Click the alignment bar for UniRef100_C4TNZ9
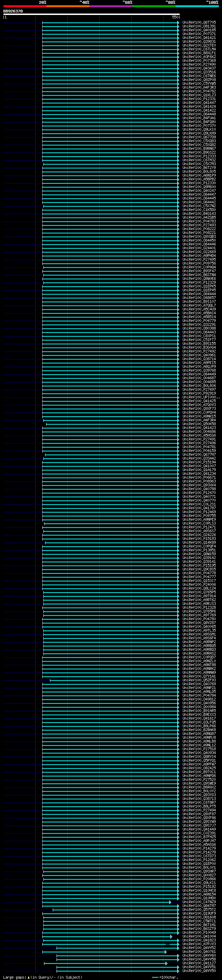222x980 pixels. click(x=106, y=902)
